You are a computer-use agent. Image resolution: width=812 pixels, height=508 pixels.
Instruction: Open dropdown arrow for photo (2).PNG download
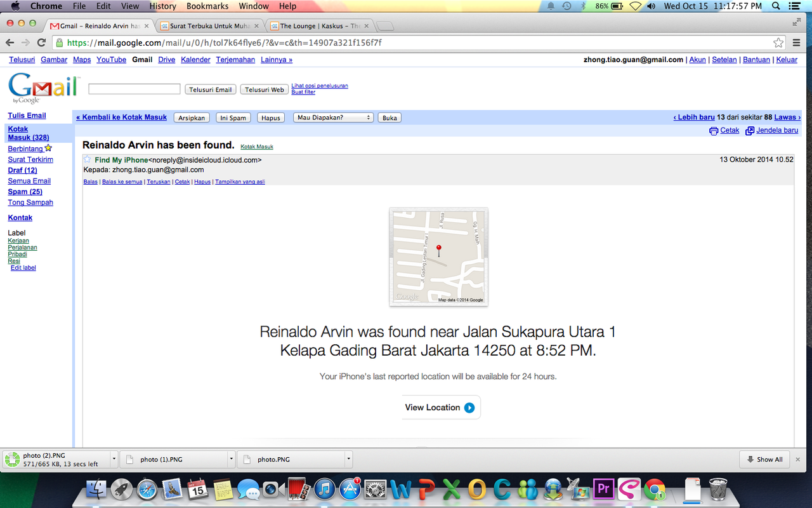tap(114, 458)
